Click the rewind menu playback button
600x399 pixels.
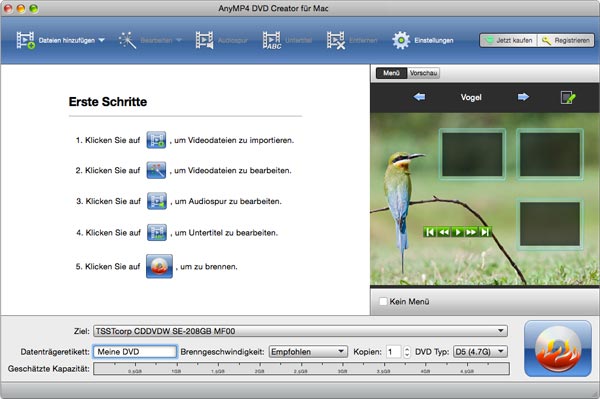(x=444, y=232)
